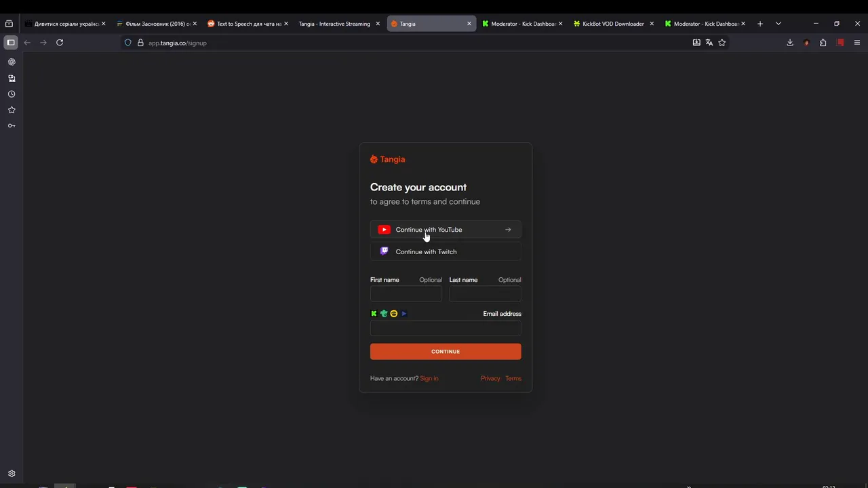Click the Last name input field

click(x=485, y=294)
